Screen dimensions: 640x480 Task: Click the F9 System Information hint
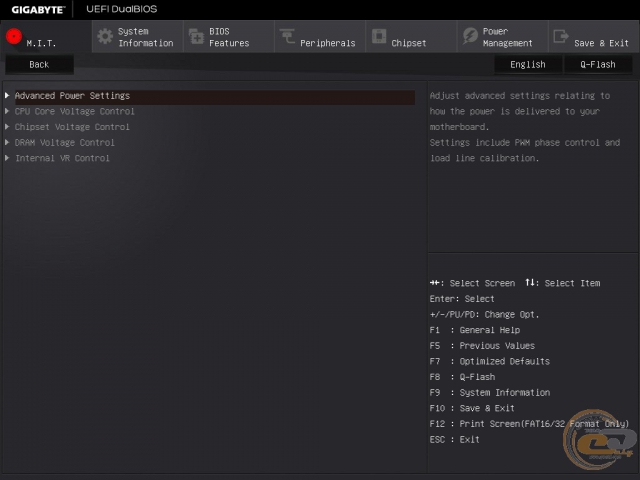pyautogui.click(x=489, y=393)
